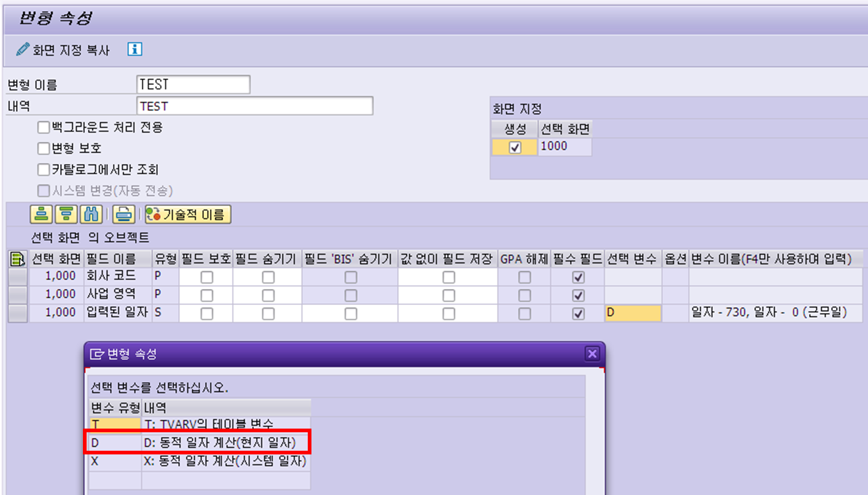Open the F4 variable name entry field
This screenshot has width=868, height=495.
[x=768, y=312]
